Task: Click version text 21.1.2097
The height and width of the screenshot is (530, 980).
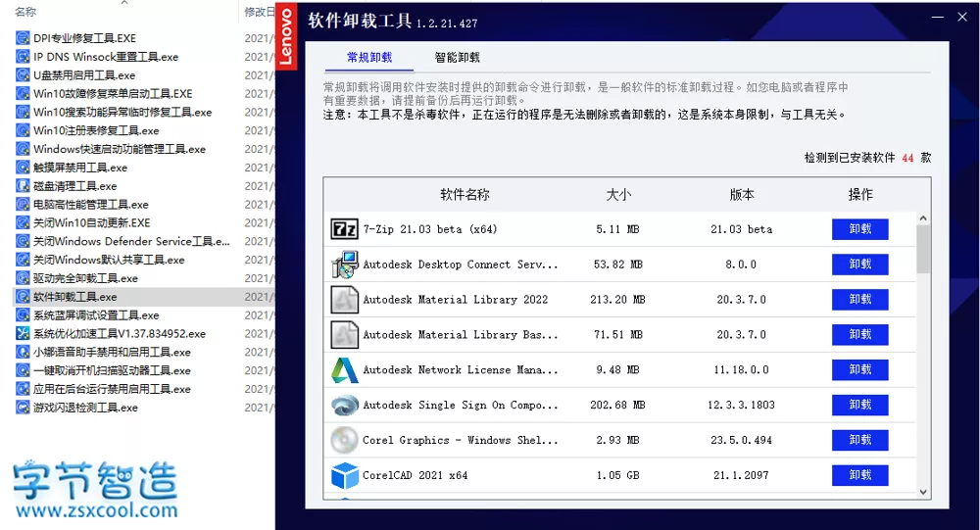Action: click(x=741, y=475)
